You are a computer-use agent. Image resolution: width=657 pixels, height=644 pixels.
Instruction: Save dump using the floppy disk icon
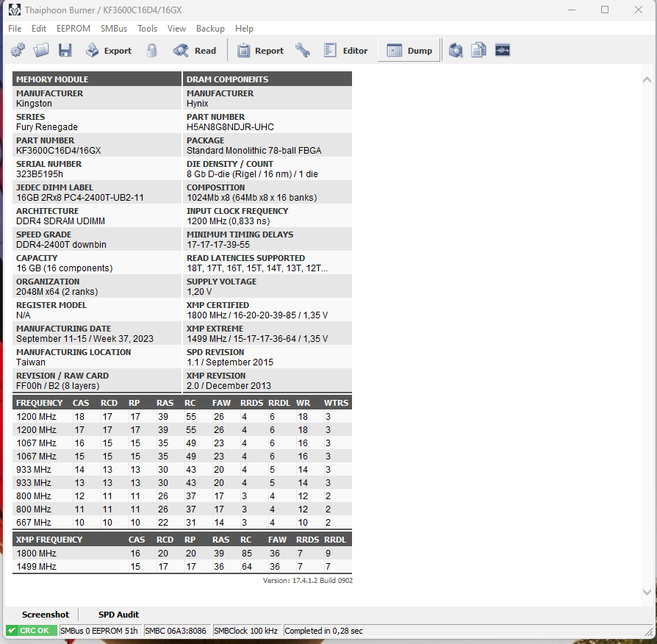pyautogui.click(x=65, y=50)
